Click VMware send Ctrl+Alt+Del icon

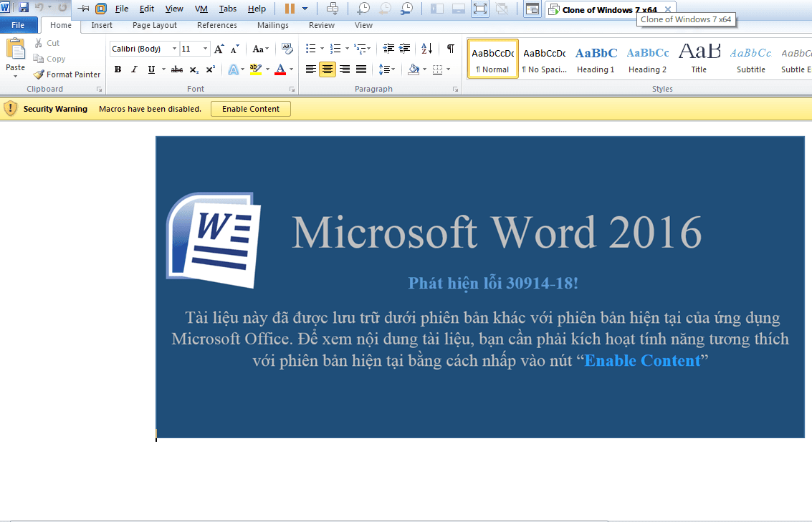333,9
